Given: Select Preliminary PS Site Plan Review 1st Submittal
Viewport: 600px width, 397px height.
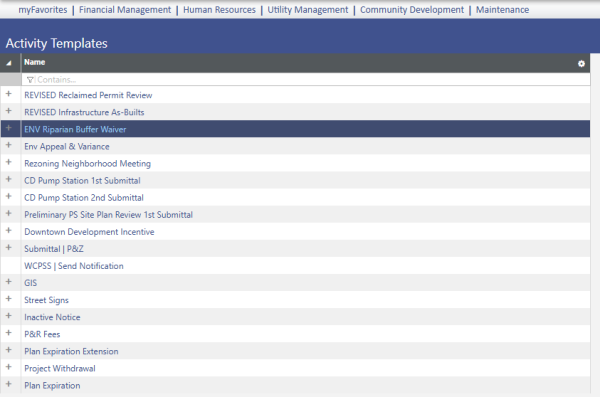Looking at the screenshot, I should coord(108,215).
